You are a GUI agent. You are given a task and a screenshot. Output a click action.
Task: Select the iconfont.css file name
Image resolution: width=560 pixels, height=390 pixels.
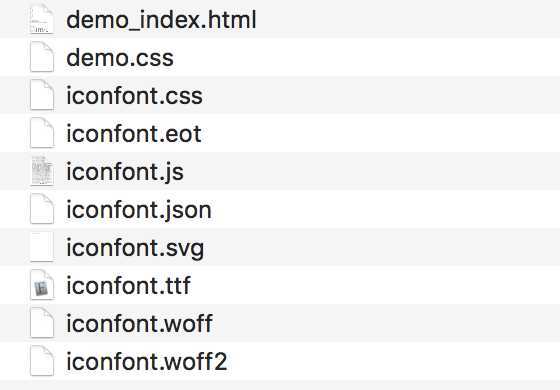tap(135, 96)
